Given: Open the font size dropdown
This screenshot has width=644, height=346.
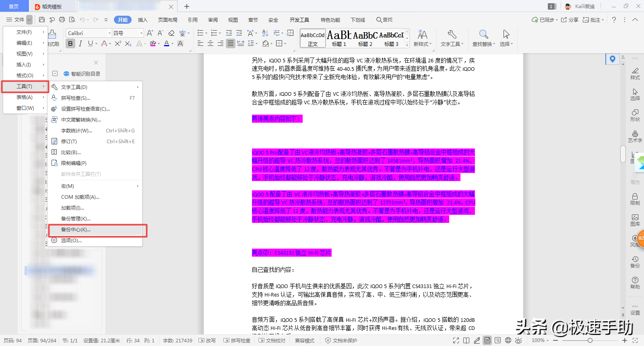Looking at the screenshot, I should (x=141, y=33).
